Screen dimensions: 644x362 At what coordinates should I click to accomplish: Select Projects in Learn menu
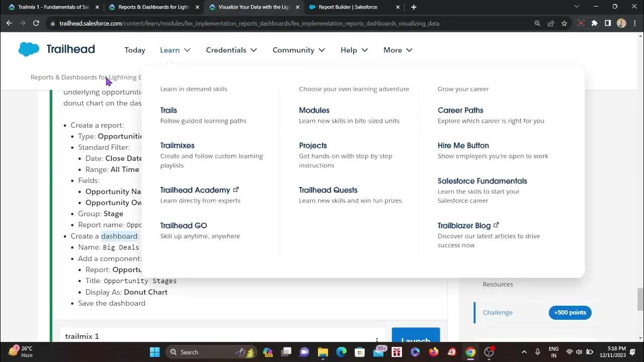coord(313,145)
